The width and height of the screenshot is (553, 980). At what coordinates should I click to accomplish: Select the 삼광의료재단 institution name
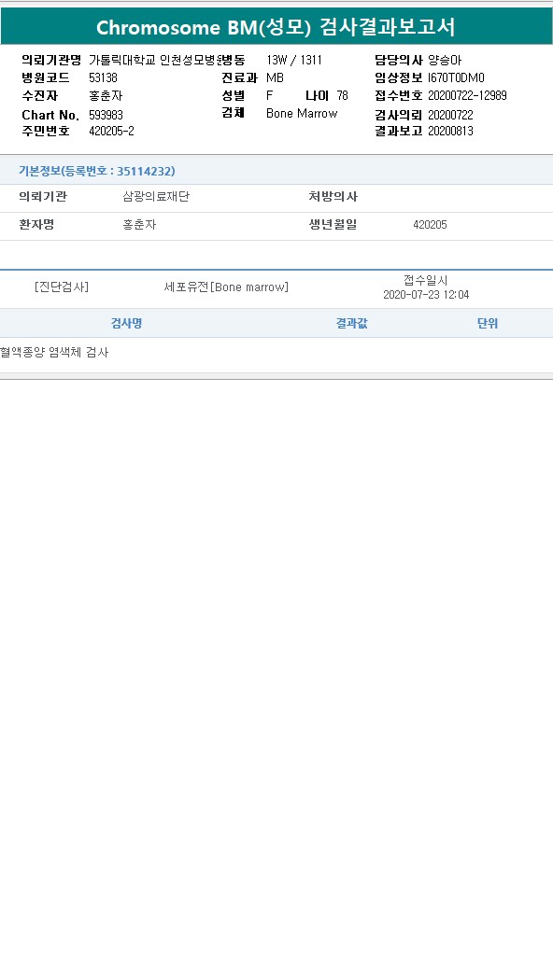pyautogui.click(x=156, y=197)
